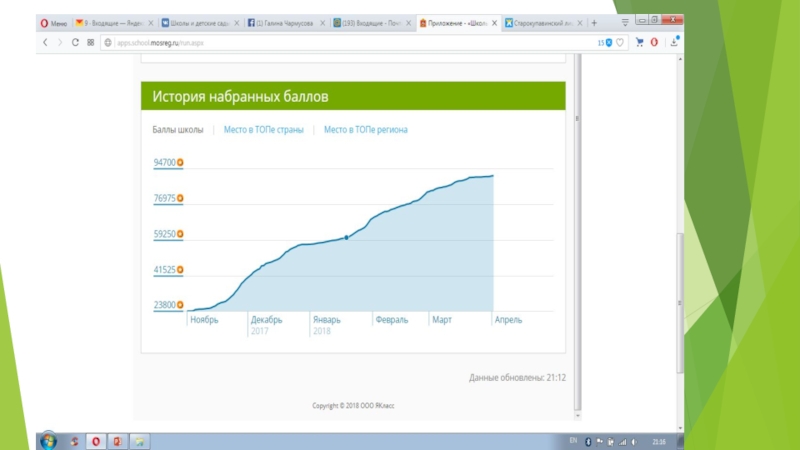The height and width of the screenshot is (450, 800).
Task: Click the EN language indicator in taskbar
Action: [573, 441]
